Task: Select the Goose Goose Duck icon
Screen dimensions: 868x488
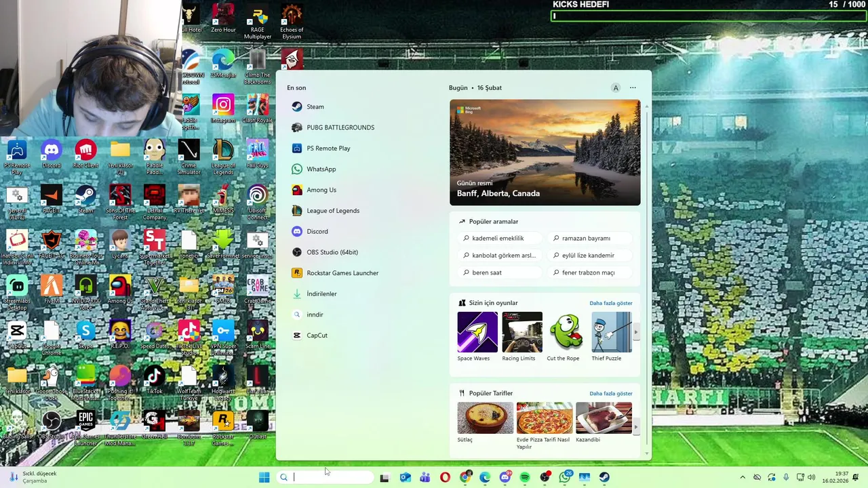Action: pyautogui.click(x=52, y=384)
